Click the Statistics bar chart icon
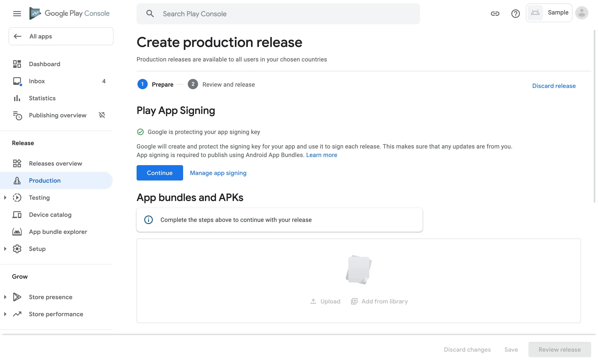The width and height of the screenshot is (598, 364). tap(17, 98)
